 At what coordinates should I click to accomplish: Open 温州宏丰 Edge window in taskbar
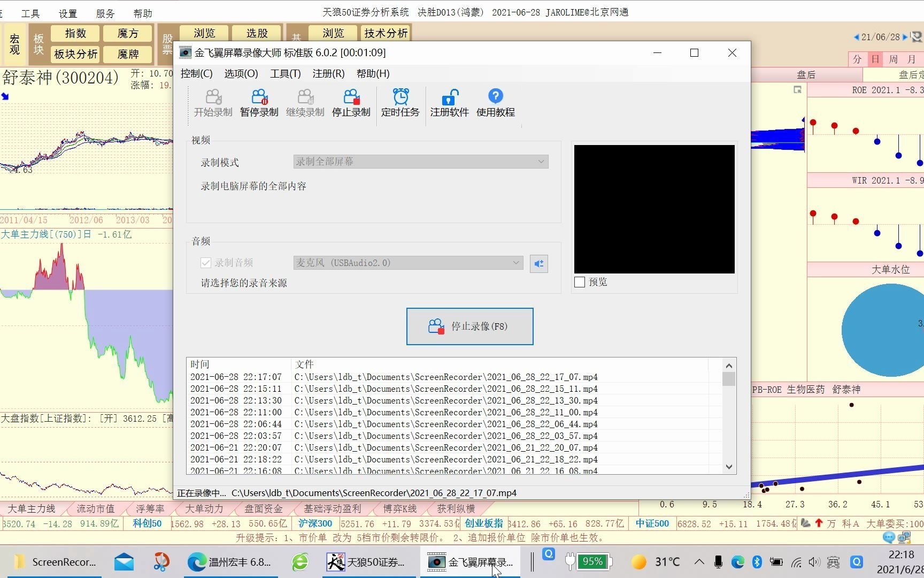(x=229, y=561)
